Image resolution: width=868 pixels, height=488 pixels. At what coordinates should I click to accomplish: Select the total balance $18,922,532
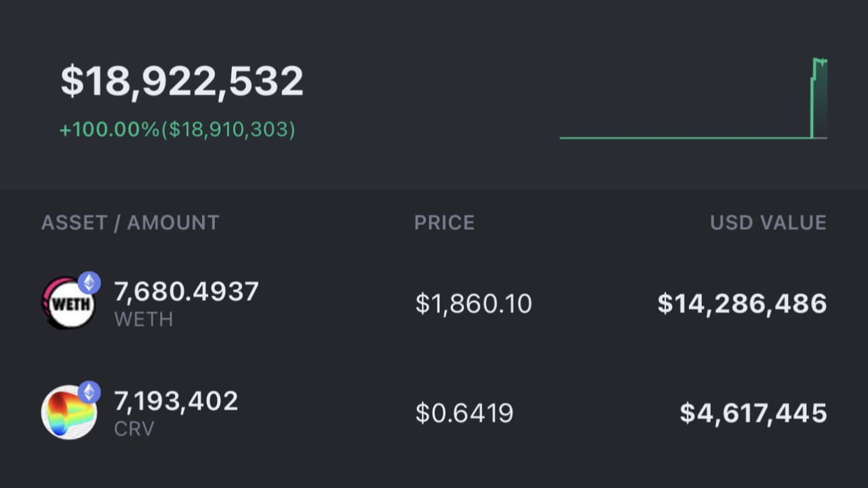pos(182,81)
